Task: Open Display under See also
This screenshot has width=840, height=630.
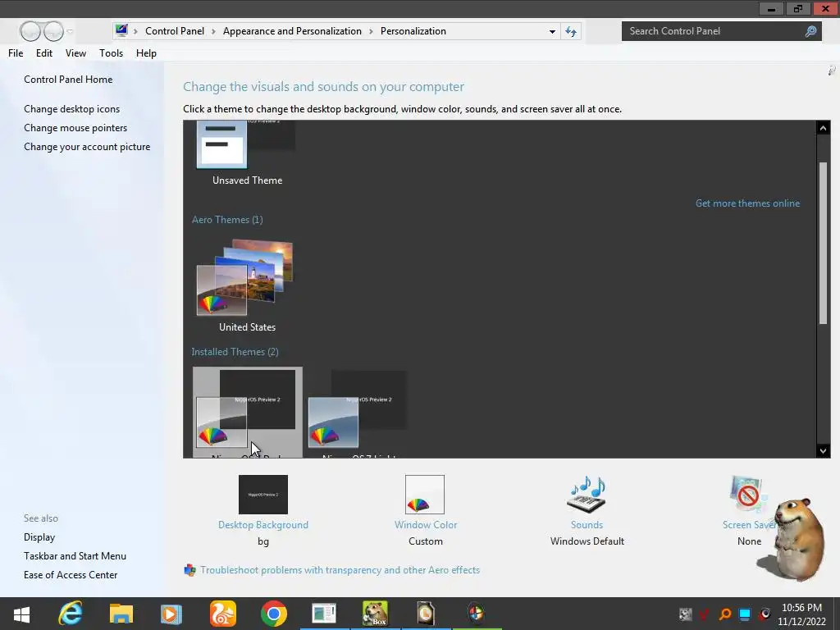Action: (x=39, y=537)
